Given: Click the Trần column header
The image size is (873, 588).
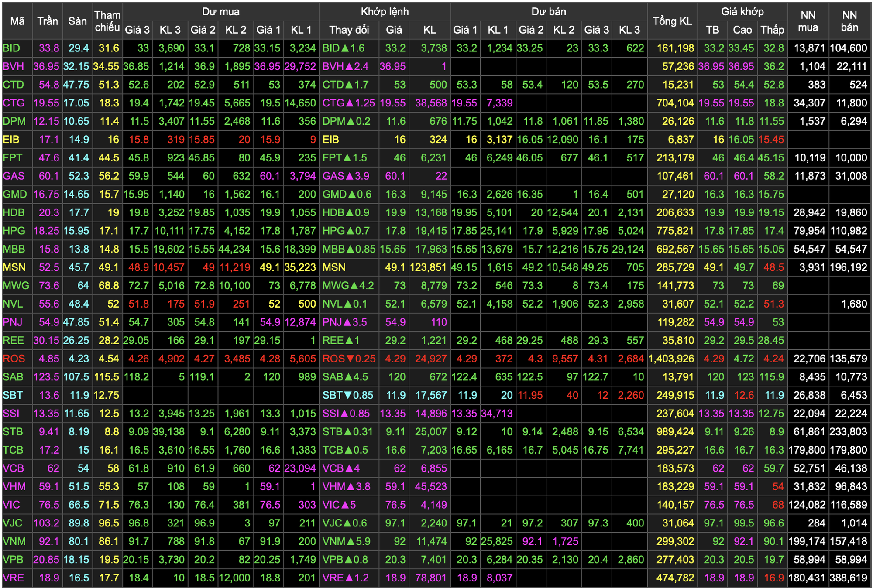Looking at the screenshot, I should [x=47, y=21].
